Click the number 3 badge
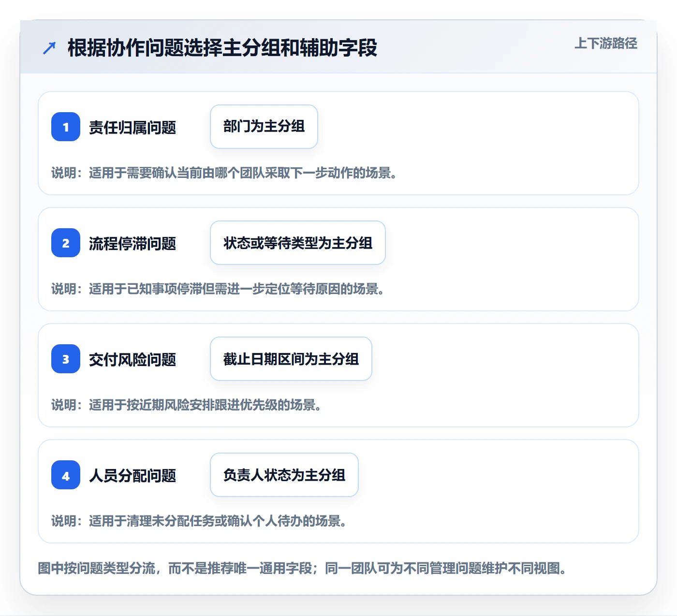Screen dimensions: 677x616 66,359
